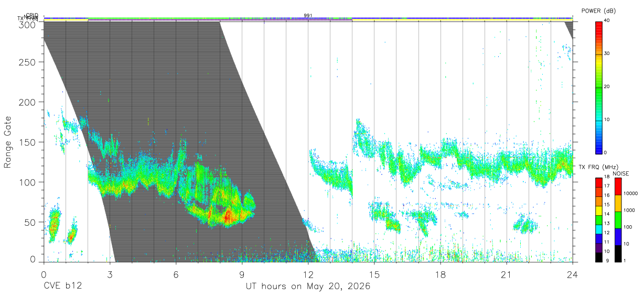This screenshot has width=644, height=297.
Task: Click the '0' label on the POWER scale
Action: (x=606, y=152)
